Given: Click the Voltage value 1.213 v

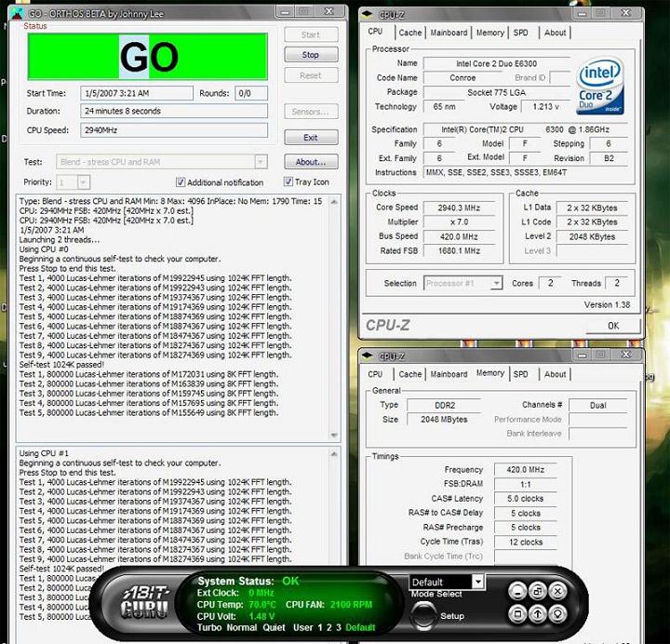Looking at the screenshot, I should click(545, 106).
